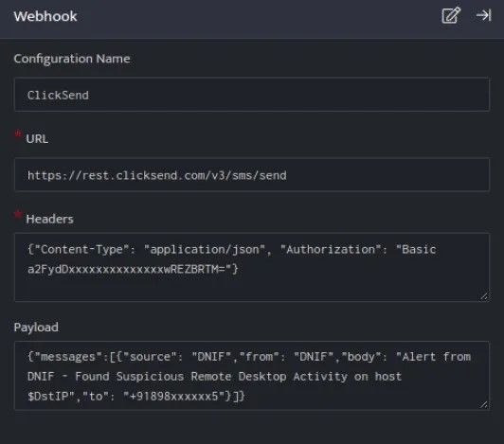504x444 pixels.
Task: Click the Suspicious Remote Desktop Activity text line
Action: 214,377
